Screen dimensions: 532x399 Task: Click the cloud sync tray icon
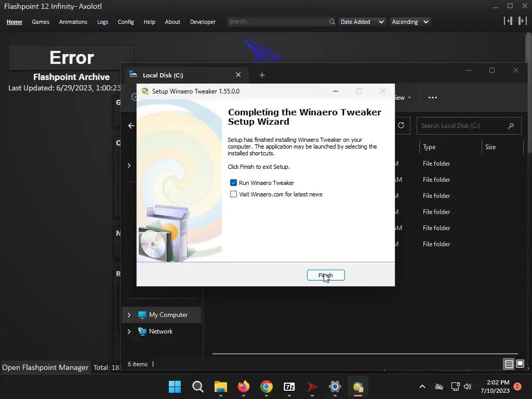tap(439, 387)
